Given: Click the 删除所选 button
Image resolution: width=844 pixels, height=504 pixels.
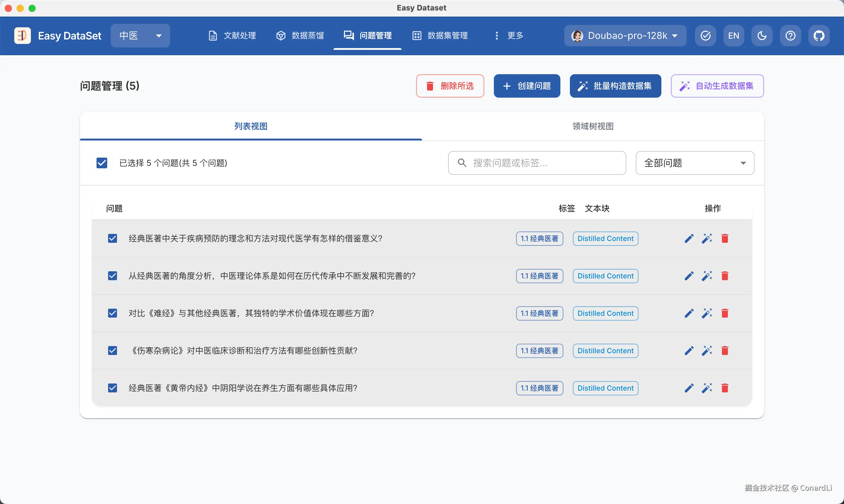Looking at the screenshot, I should click(450, 86).
